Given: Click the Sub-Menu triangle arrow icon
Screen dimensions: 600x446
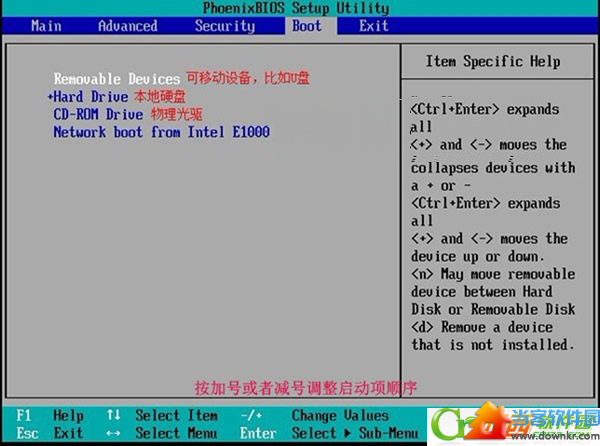Looking at the screenshot, I should (347, 433).
